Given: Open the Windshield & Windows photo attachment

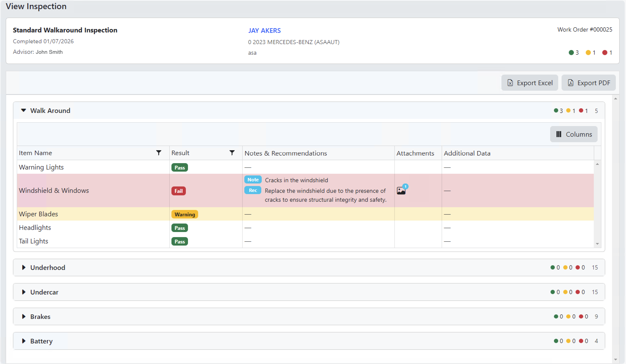Looking at the screenshot, I should [401, 190].
